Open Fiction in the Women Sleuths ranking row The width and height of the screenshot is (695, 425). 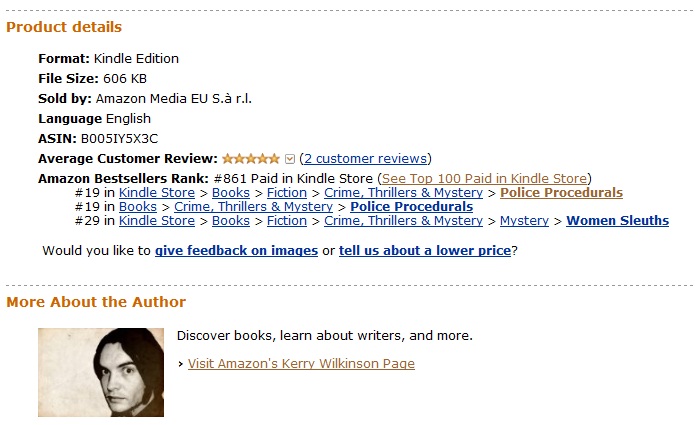[287, 220]
